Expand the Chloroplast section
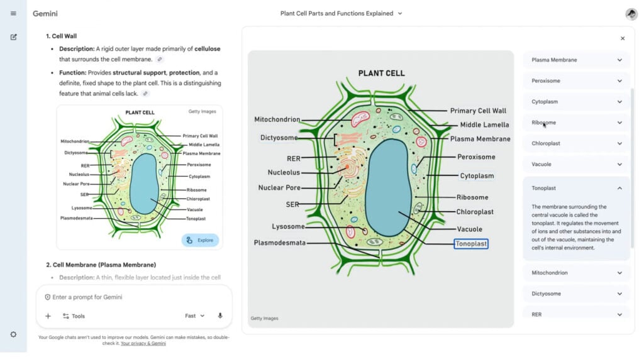 pyautogui.click(x=619, y=143)
